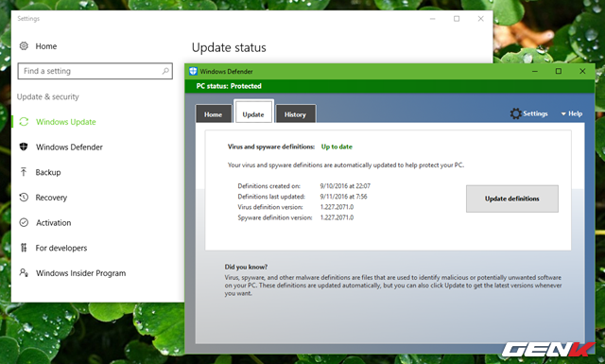
Task: Click the Spyware definition version value 1.227.2071.0
Action: (x=337, y=217)
